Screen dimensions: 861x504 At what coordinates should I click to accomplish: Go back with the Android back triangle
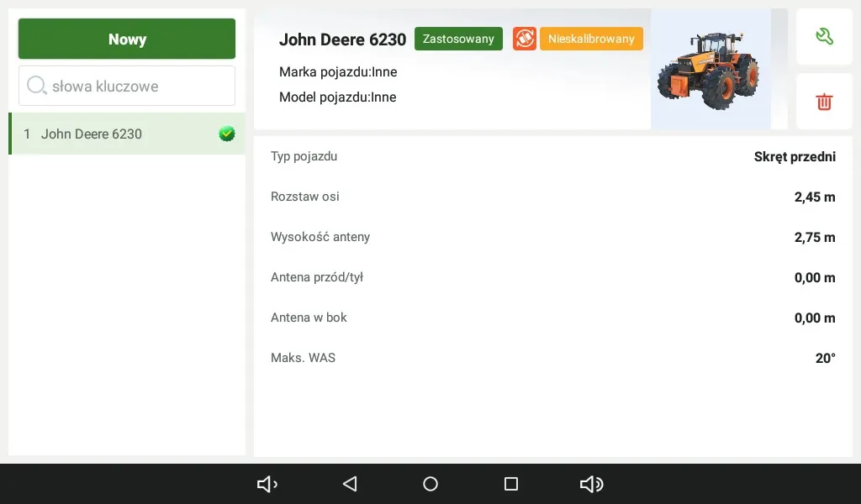tap(350, 484)
